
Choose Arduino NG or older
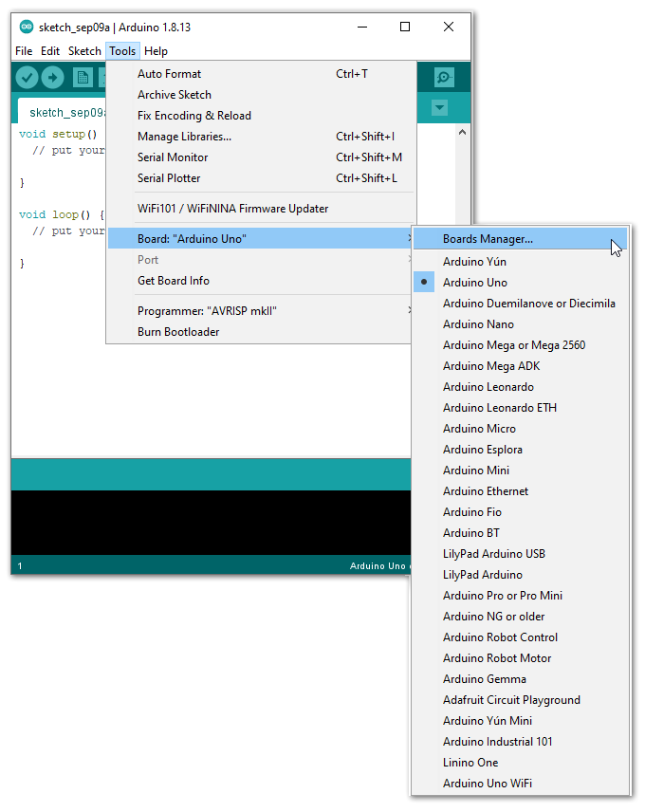pos(520,617)
